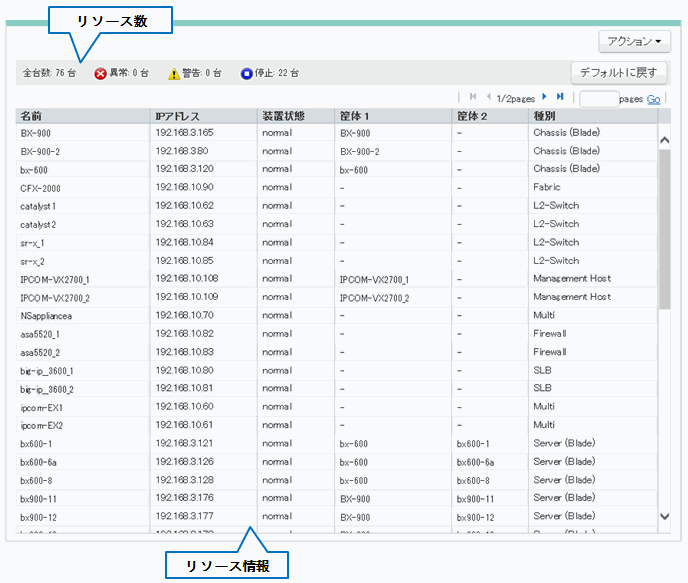Select the sr-x_1 row name
Viewport: 688px width, 583px height.
(32, 243)
